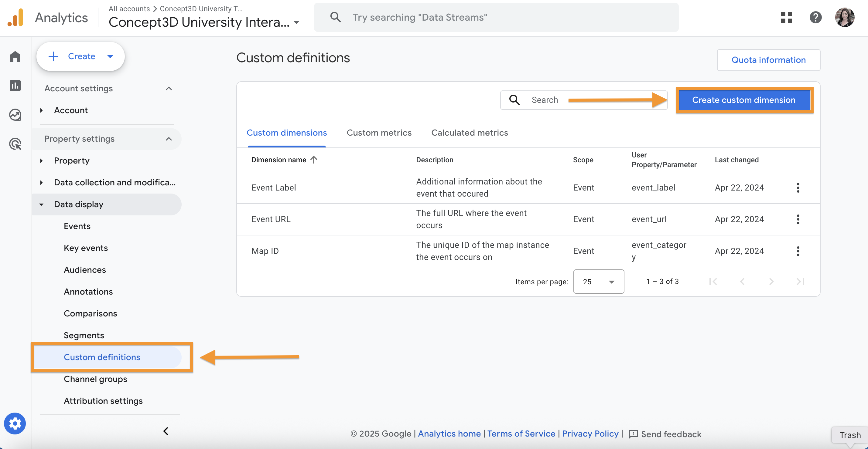Go to next page of results
Screen dimensions: 868x449
(771, 281)
